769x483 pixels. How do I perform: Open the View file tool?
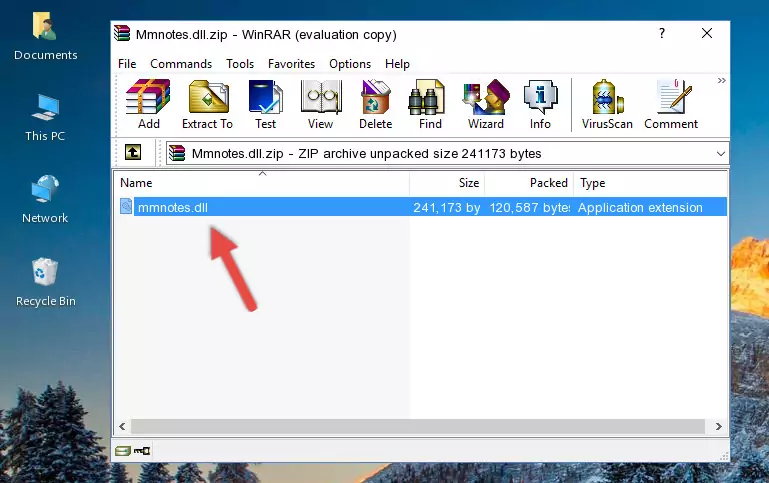(x=321, y=104)
